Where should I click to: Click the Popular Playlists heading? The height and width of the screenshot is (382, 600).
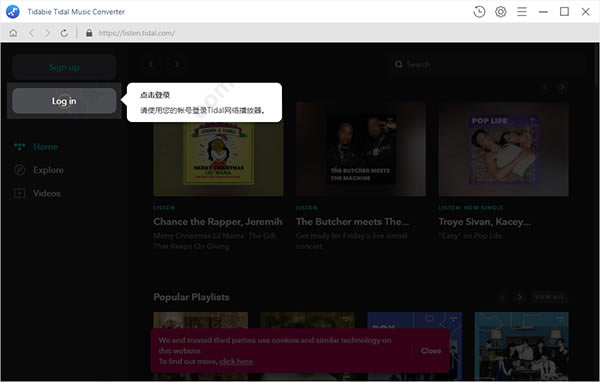pyautogui.click(x=191, y=297)
